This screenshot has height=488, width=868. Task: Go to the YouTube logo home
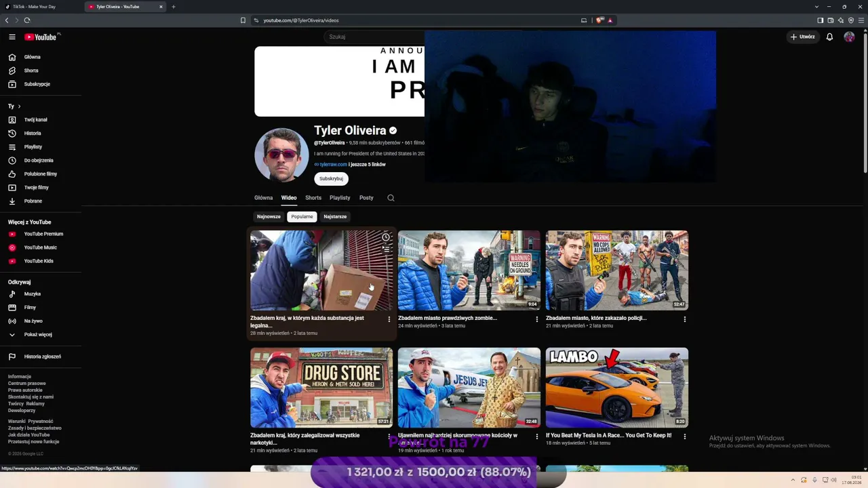[x=42, y=37]
